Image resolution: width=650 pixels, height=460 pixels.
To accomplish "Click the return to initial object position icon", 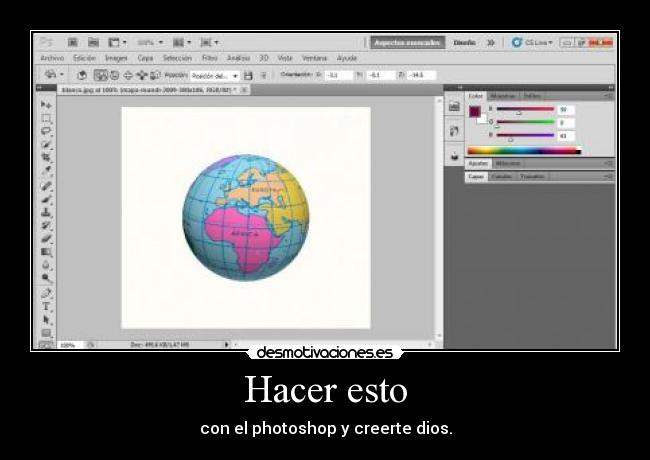I will 82,75.
